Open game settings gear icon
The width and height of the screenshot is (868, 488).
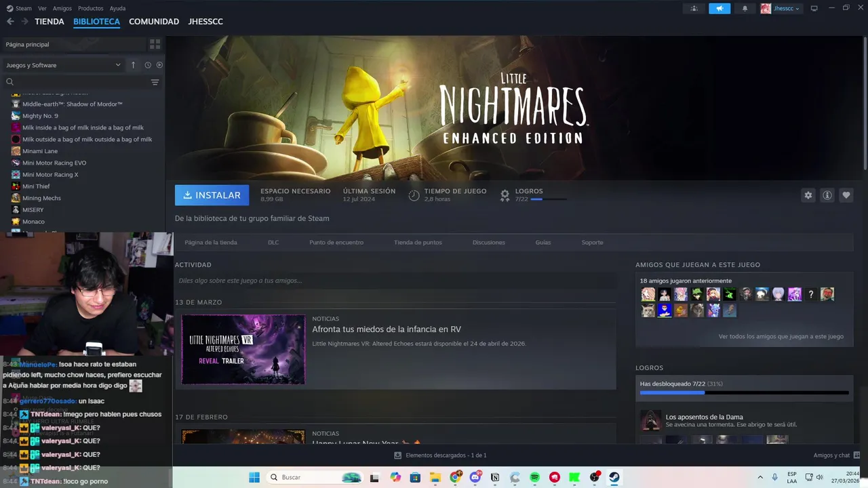pyautogui.click(x=808, y=195)
